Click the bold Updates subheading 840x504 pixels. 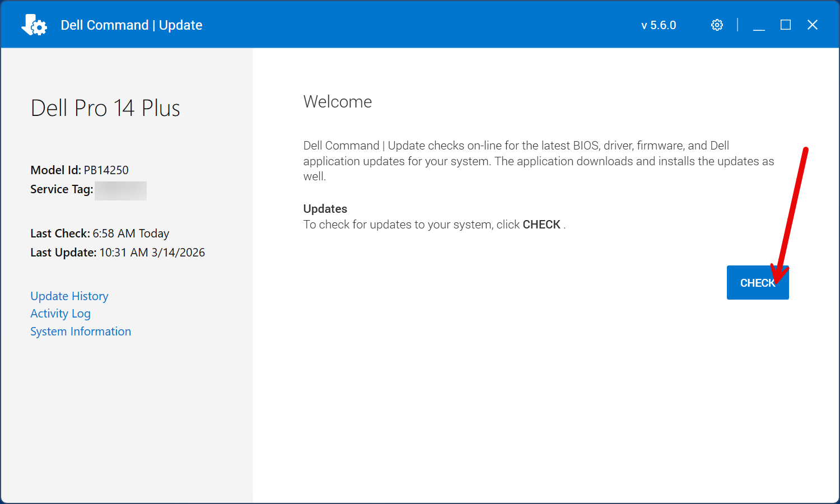(325, 209)
